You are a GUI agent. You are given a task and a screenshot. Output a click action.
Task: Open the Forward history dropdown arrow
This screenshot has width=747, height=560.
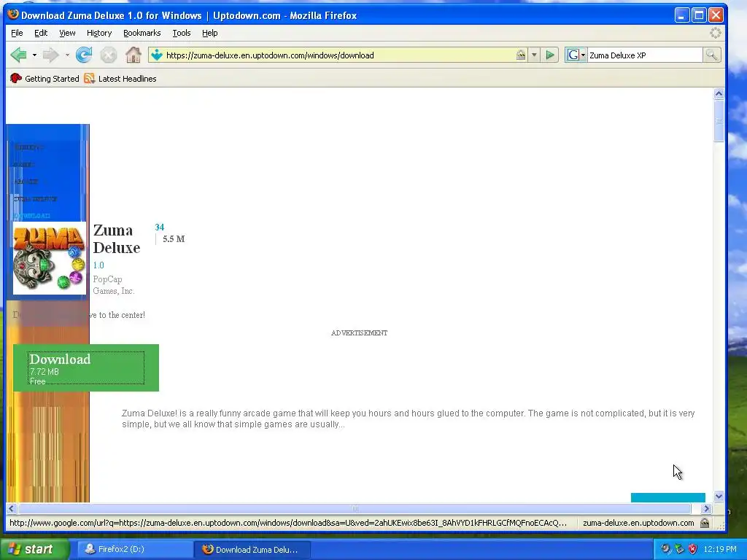[67, 55]
